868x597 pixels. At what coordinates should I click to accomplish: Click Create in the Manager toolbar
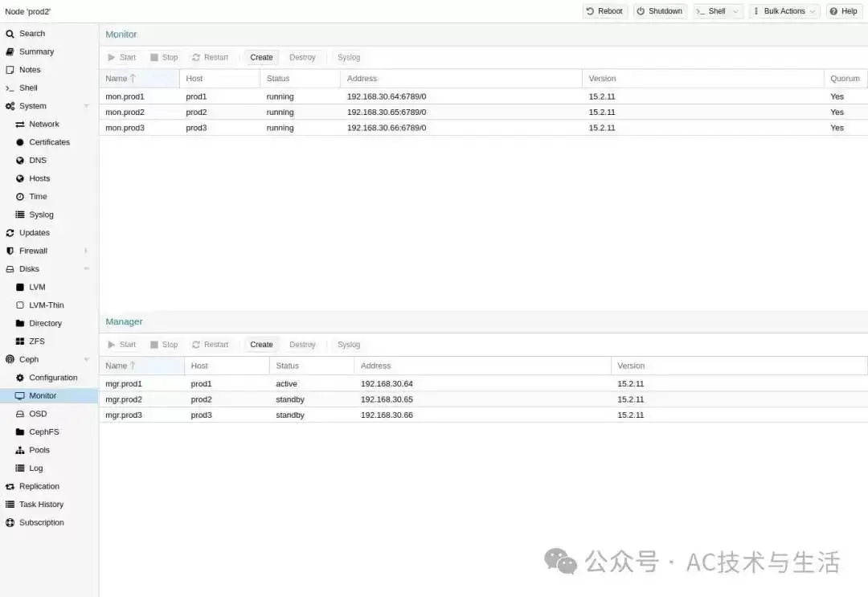(261, 345)
